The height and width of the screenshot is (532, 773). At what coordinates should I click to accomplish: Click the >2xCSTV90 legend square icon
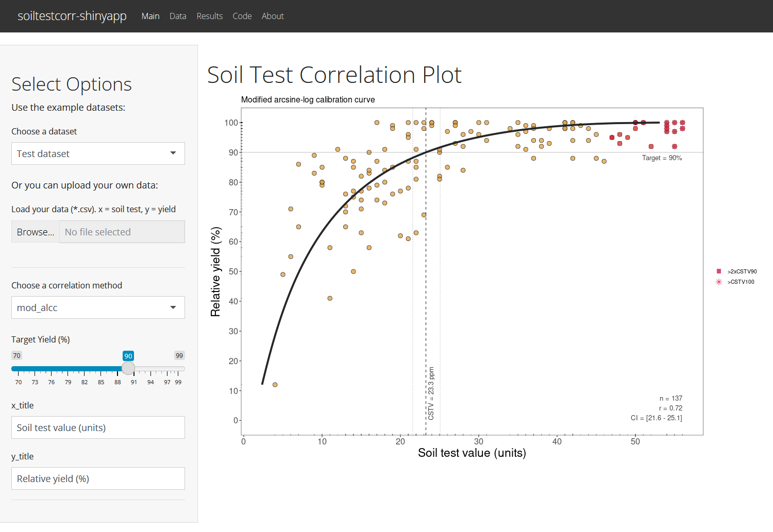pyautogui.click(x=719, y=271)
